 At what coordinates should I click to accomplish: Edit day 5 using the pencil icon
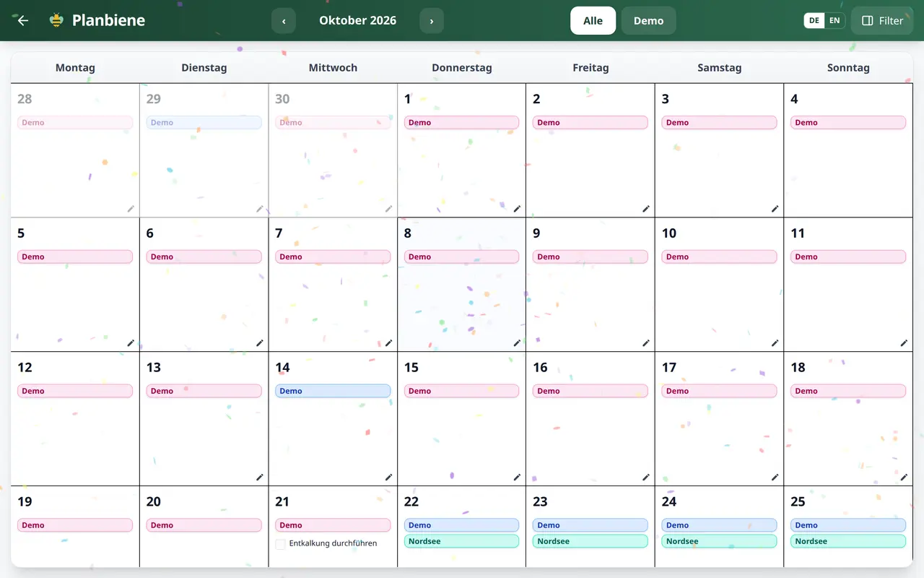click(131, 343)
